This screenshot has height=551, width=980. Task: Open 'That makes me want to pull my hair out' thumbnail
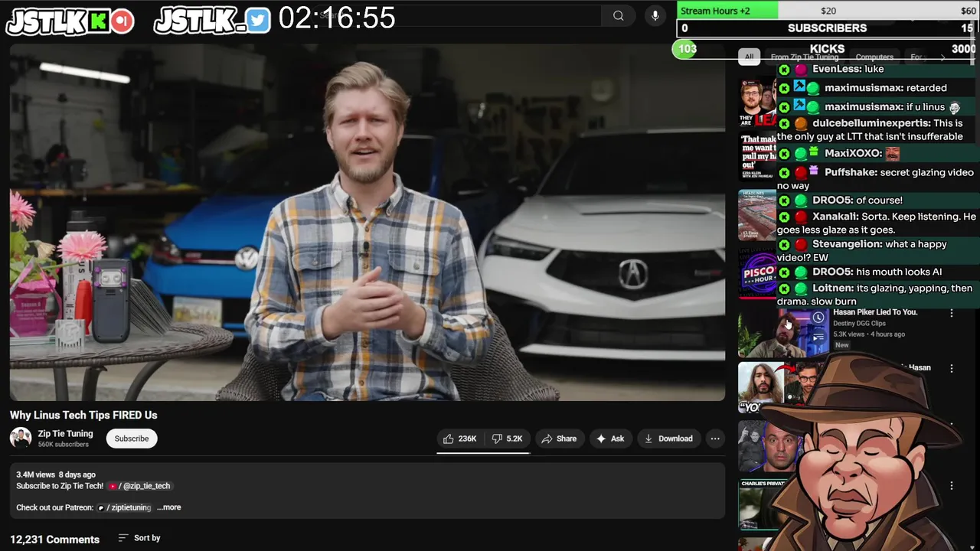tap(756, 157)
